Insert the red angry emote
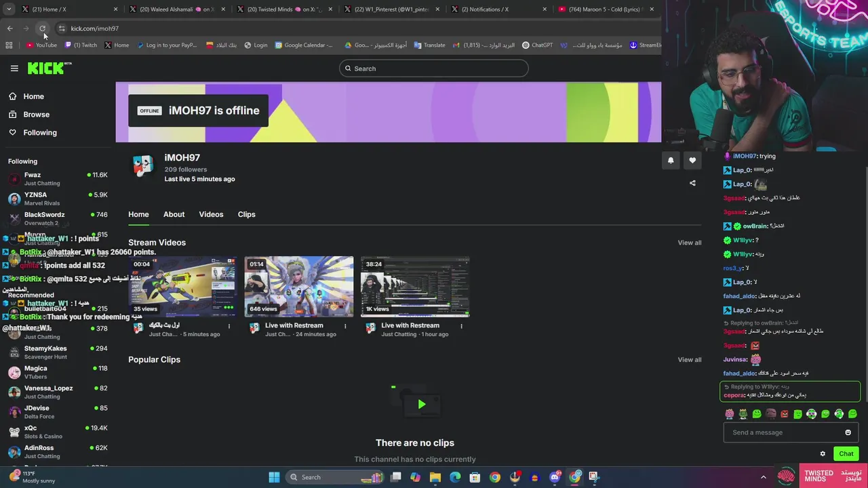The image size is (868, 488). tap(785, 413)
